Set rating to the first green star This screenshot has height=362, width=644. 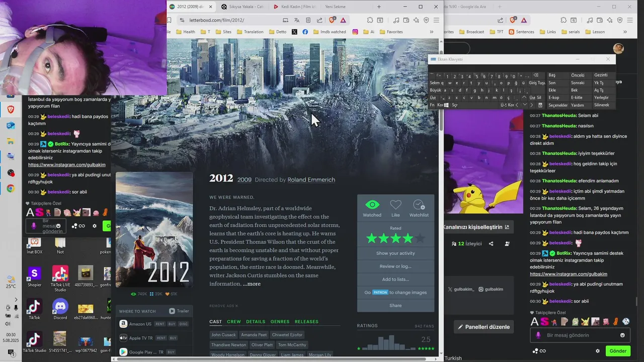[371, 238]
